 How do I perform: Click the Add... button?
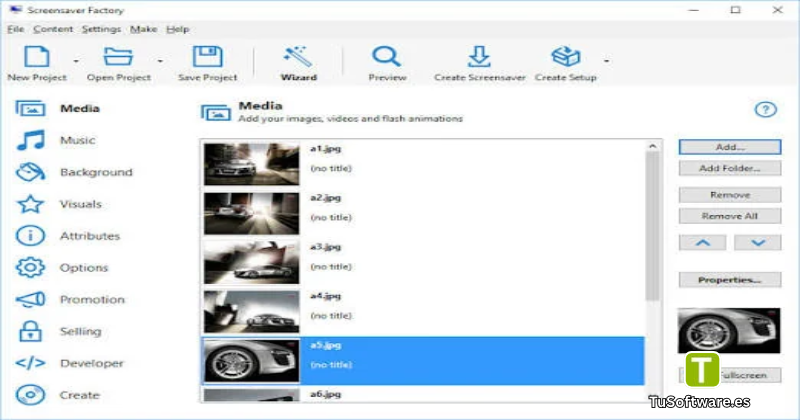point(730,147)
